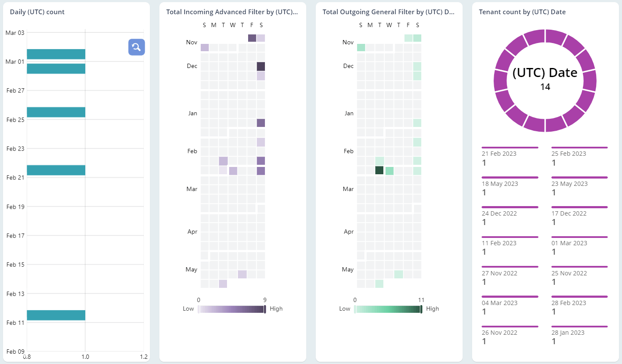The width and height of the screenshot is (622, 364).
Task: Click the November Friday cell in Incoming Advanced Filter
Action: pos(252,38)
